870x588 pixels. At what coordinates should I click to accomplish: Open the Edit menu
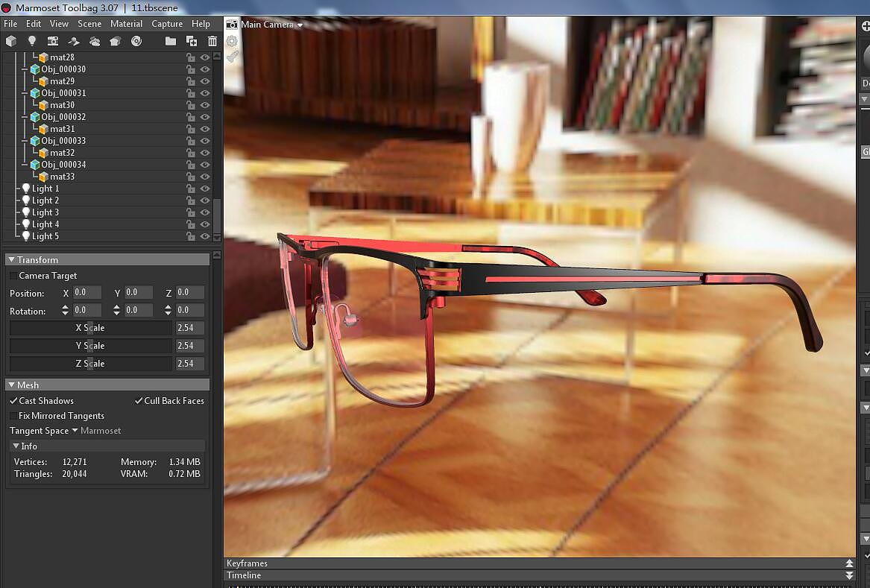(x=34, y=24)
